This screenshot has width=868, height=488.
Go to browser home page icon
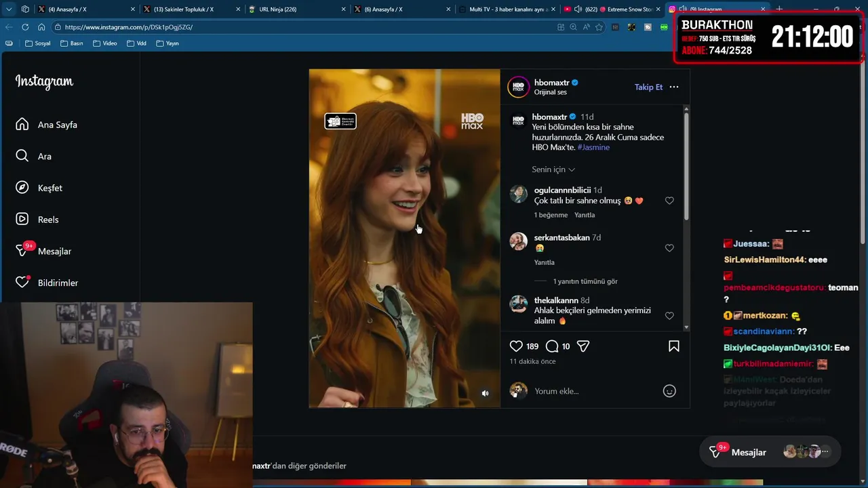pos(41,27)
